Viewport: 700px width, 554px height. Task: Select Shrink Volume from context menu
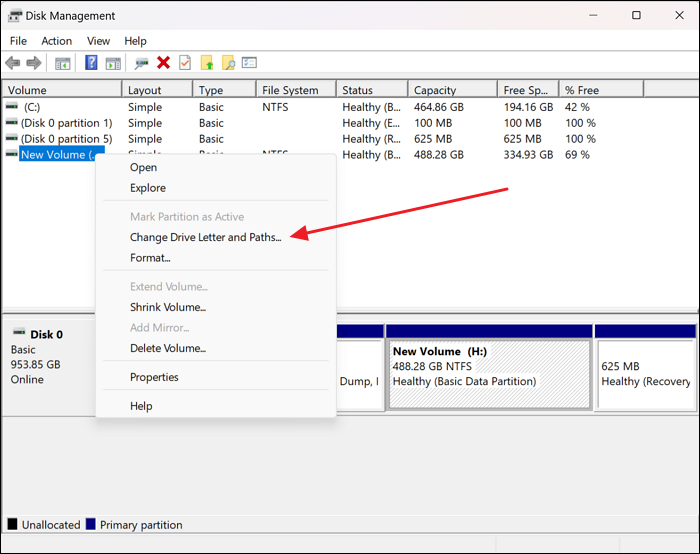pos(167,307)
